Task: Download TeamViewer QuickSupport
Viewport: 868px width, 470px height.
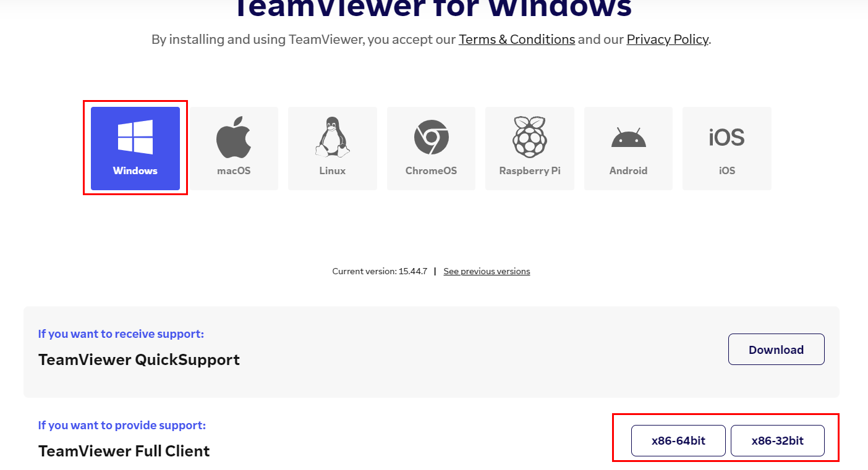Action: [x=776, y=350]
